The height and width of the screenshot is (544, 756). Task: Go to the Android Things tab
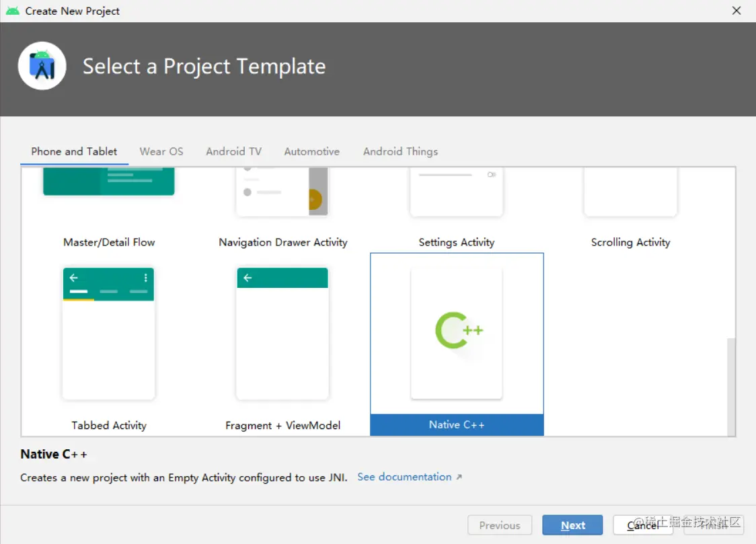pos(401,151)
